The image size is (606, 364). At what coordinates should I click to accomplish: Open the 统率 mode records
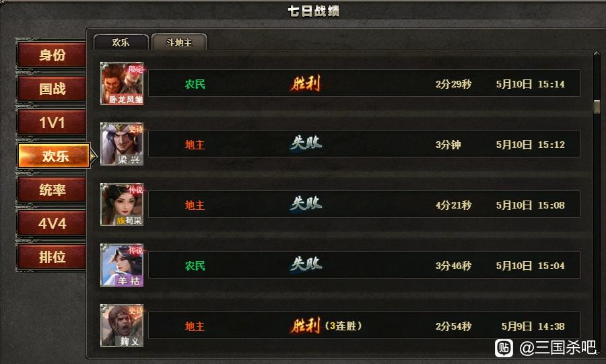click(52, 190)
